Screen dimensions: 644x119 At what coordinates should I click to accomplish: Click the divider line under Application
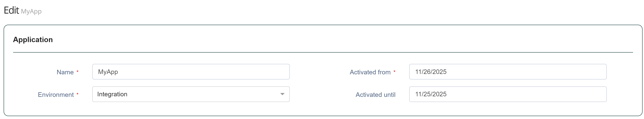point(322,52)
